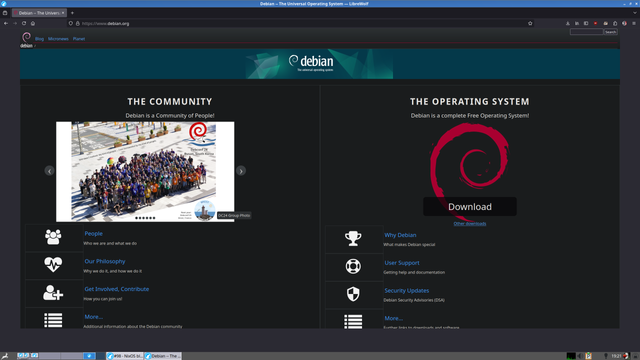Reload the current page

click(24, 23)
